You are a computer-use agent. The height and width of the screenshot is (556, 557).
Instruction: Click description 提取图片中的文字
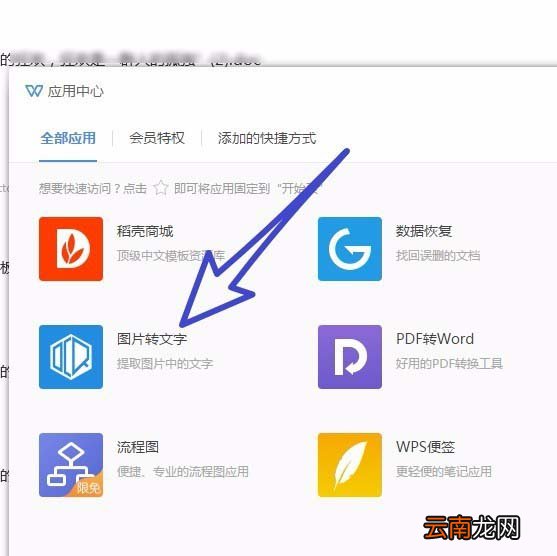pyautogui.click(x=165, y=363)
